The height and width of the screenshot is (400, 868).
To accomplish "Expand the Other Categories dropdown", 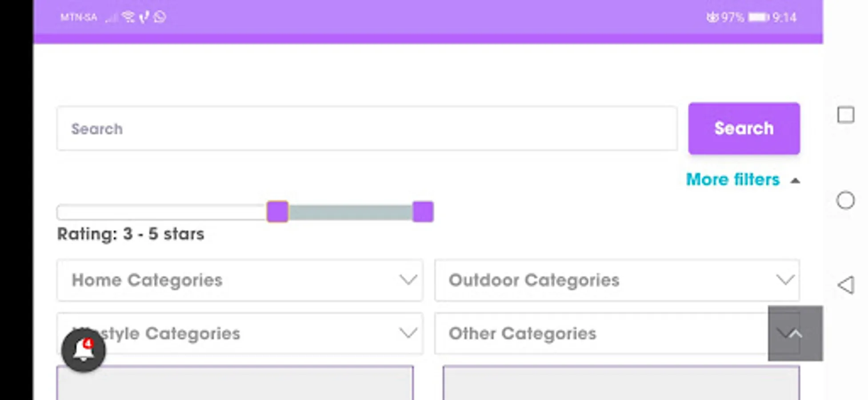I will (x=600, y=333).
